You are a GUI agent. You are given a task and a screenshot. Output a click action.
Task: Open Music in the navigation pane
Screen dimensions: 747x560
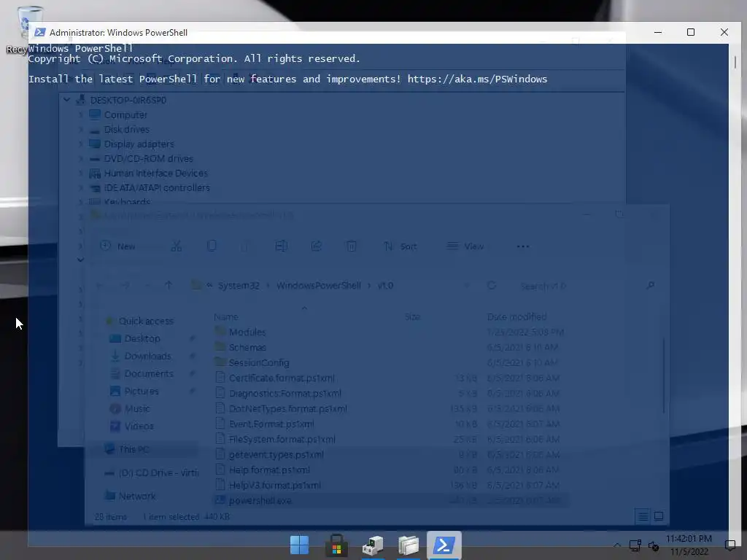coord(137,408)
